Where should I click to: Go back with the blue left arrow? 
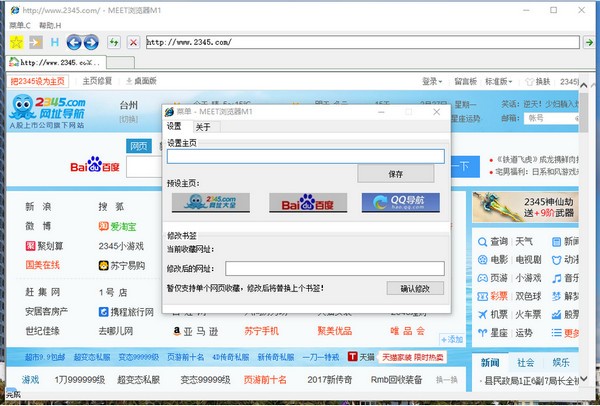(74, 42)
